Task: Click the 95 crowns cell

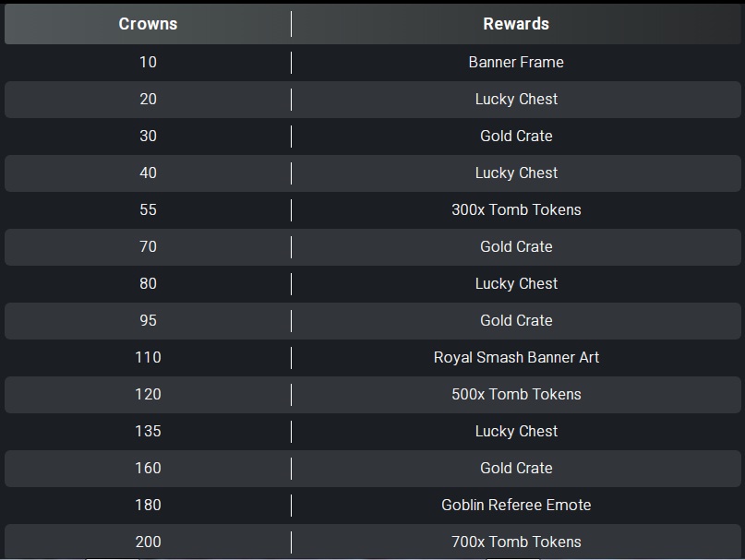Action: (x=148, y=321)
